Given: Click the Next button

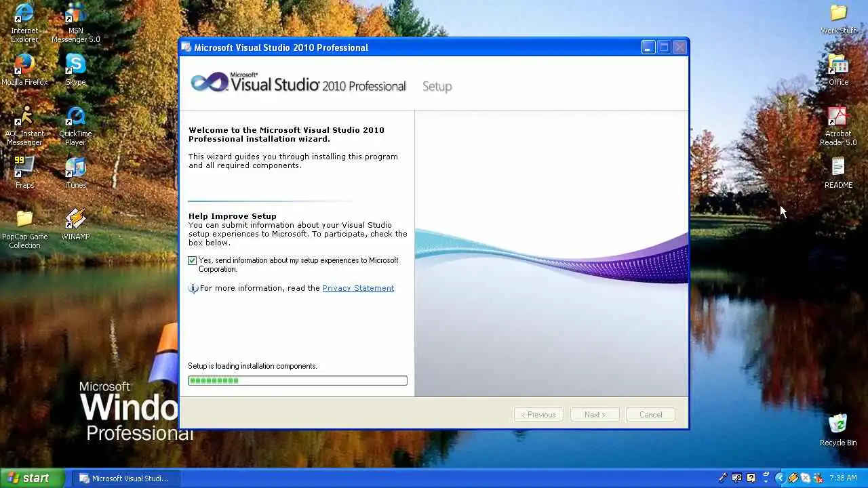Looking at the screenshot, I should click(x=595, y=415).
